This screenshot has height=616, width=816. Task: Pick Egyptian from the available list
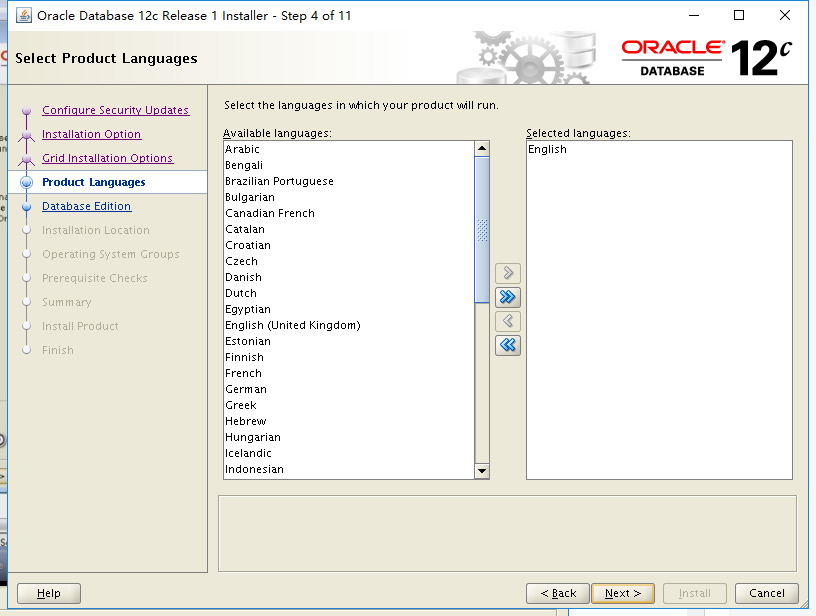[x=349, y=309]
